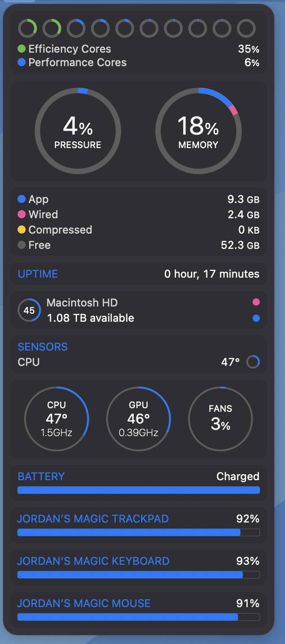Click the memory pressure 4% gauge
Image resolution: width=285 pixels, height=644 pixels.
click(78, 131)
